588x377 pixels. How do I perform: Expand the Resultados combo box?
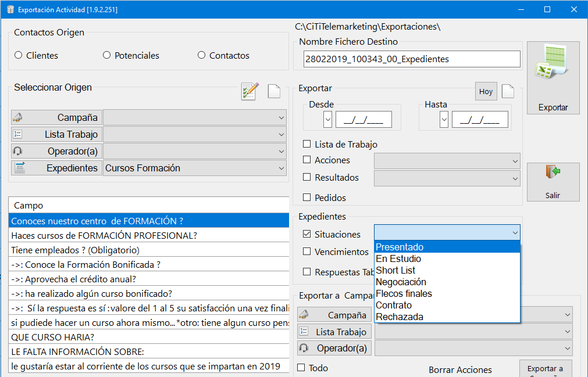coord(515,178)
